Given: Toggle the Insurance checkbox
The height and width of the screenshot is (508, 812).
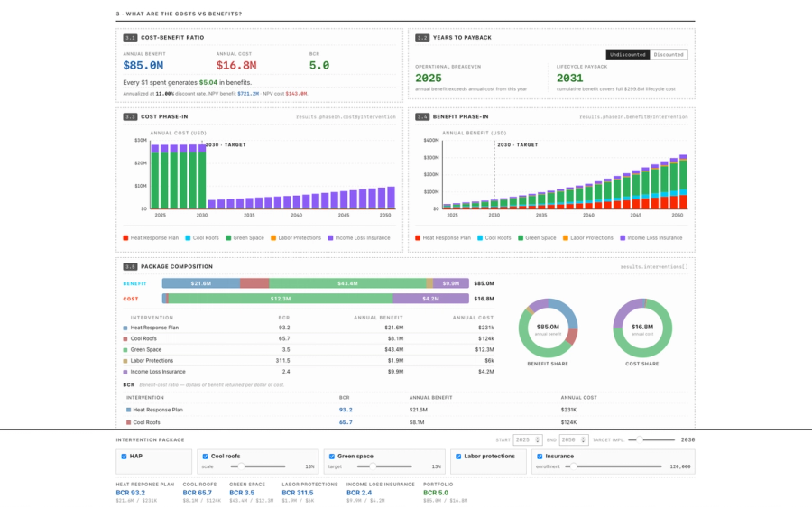Looking at the screenshot, I should pyautogui.click(x=540, y=457).
